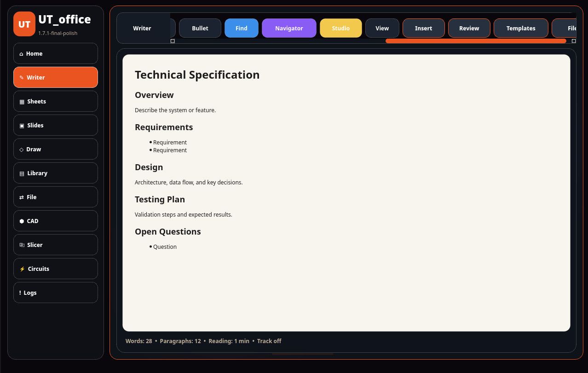Click 'Architecture, data flow, and key decisions.' text
The width and height of the screenshot is (588, 373).
[189, 183]
